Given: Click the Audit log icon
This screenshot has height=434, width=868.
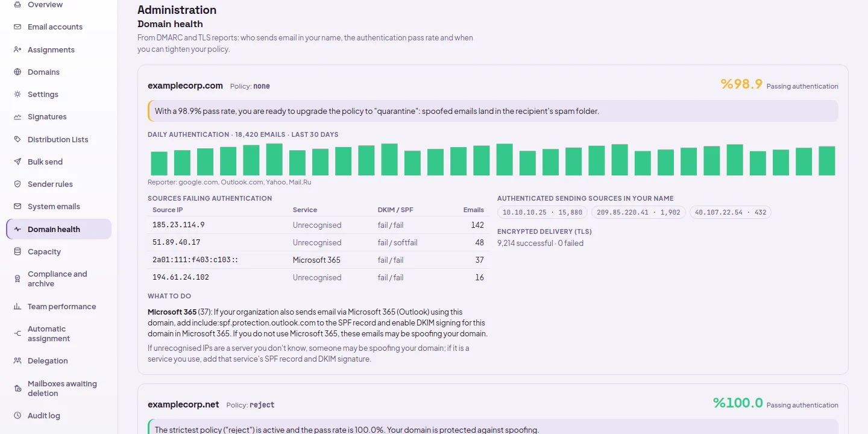Looking at the screenshot, I should pos(17,416).
